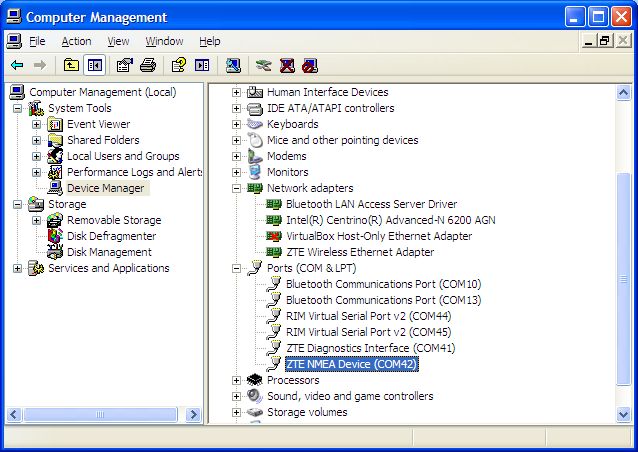Collapse the Ports (COM & LPT) node
The width and height of the screenshot is (638, 452).
point(237,268)
